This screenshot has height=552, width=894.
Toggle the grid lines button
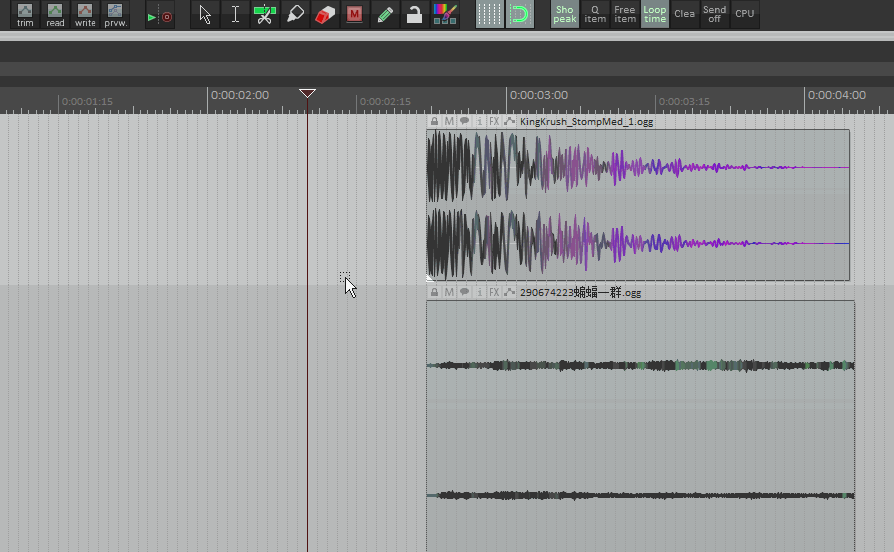point(490,14)
